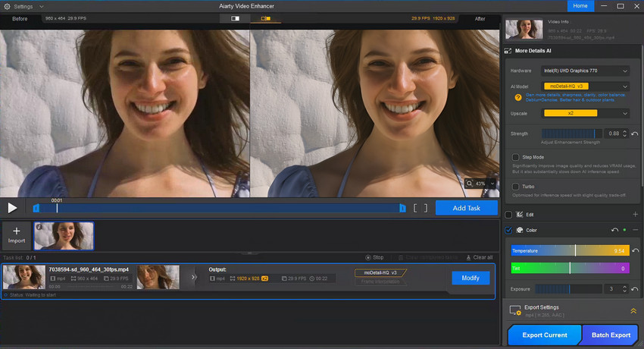Click the Edit section pencil icon
Screen dimensions: 644x349
tap(520, 214)
